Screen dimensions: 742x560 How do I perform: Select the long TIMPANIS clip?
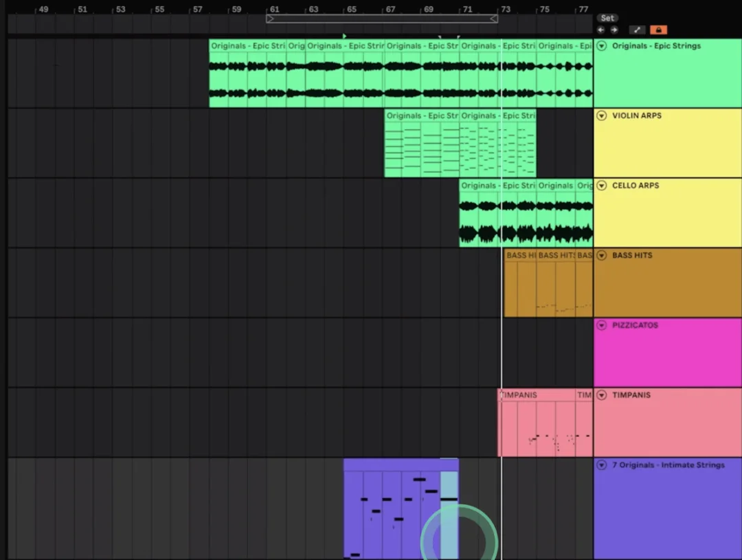coord(537,423)
